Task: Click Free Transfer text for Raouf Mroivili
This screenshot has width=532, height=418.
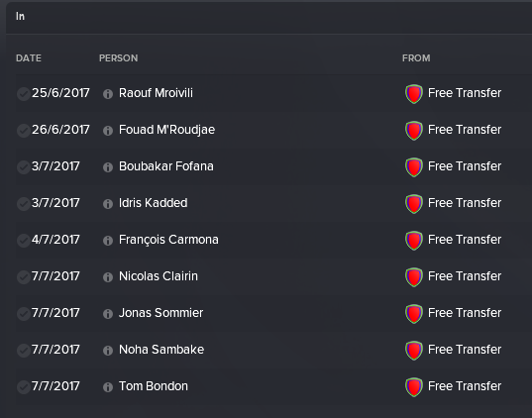Action: pos(465,93)
